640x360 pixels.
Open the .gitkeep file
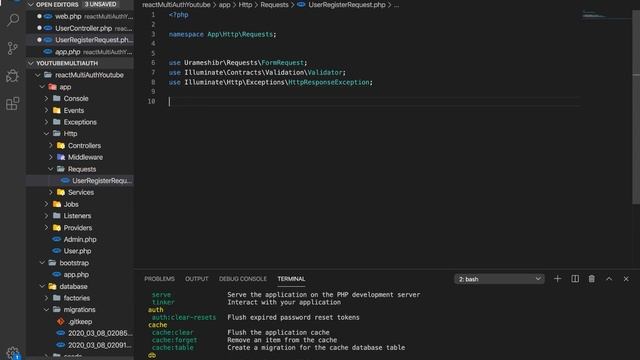(80, 322)
